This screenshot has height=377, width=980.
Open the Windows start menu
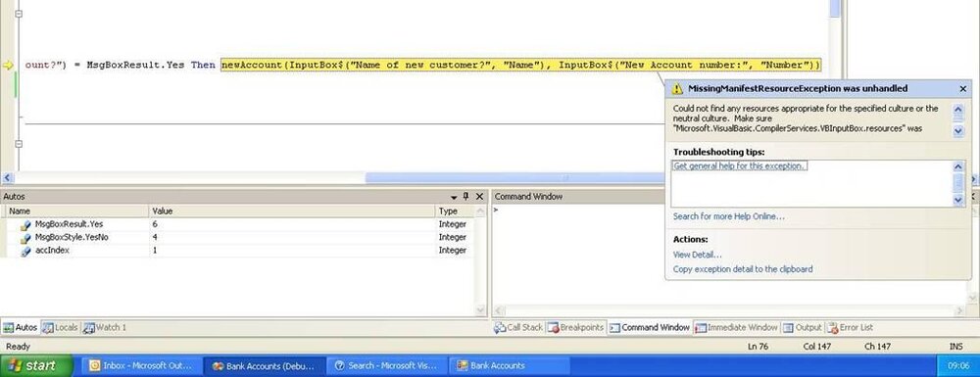pyautogui.click(x=37, y=366)
